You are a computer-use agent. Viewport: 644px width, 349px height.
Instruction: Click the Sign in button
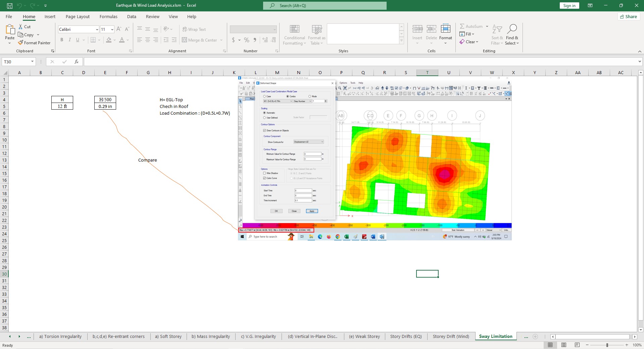[569, 6]
